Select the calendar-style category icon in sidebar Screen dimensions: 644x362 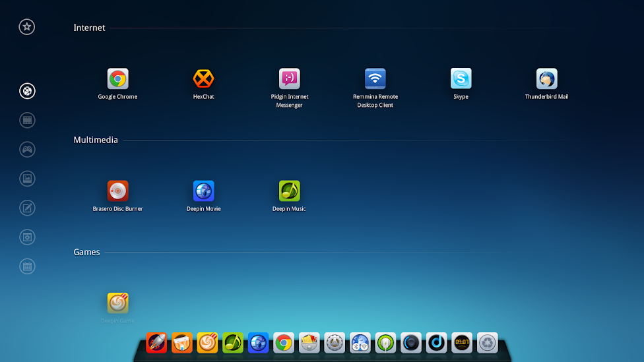27,266
